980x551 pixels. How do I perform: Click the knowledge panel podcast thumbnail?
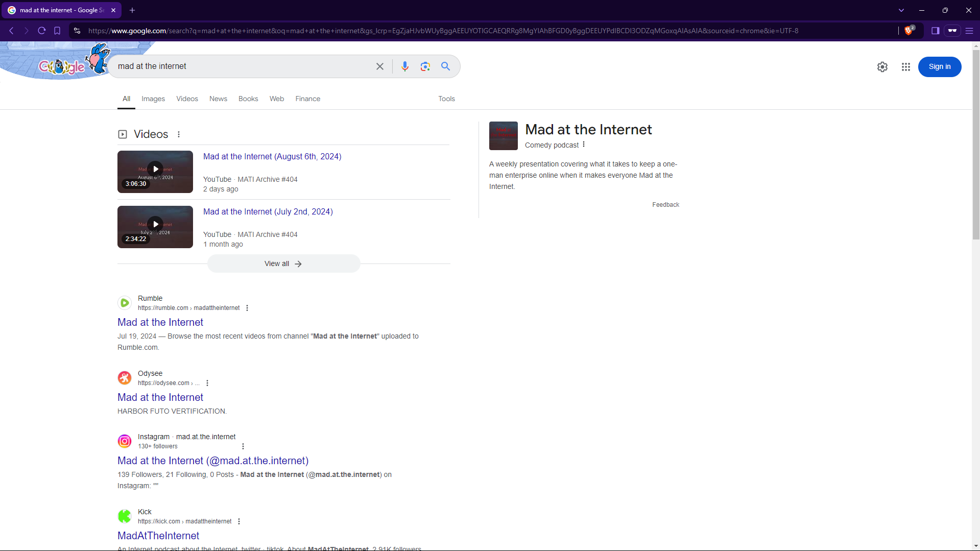coord(504,136)
